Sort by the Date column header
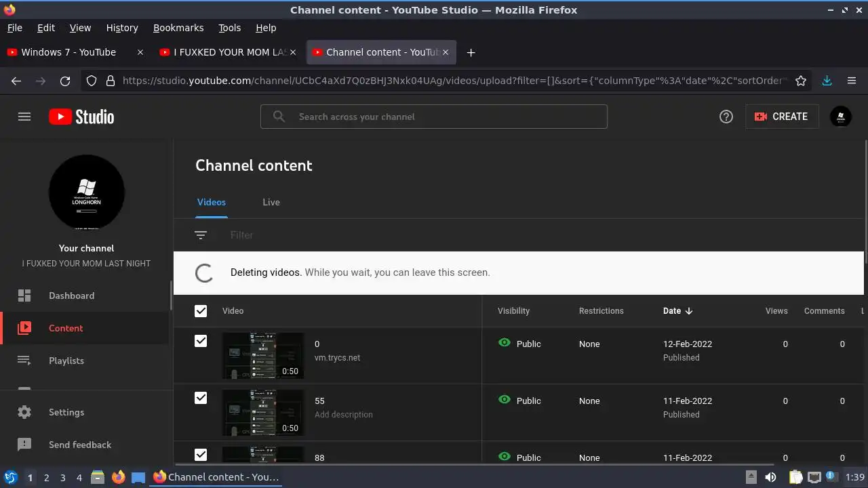868x488 pixels. [677, 311]
